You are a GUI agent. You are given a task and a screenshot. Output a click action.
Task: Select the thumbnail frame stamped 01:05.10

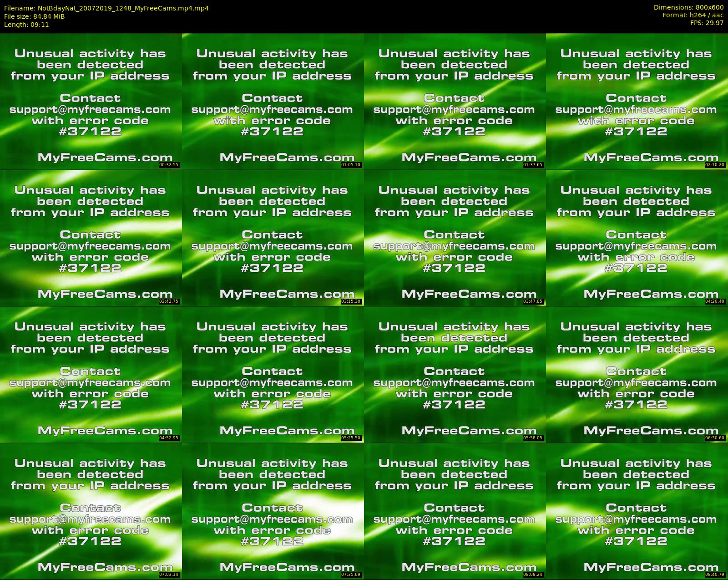pyautogui.click(x=273, y=101)
